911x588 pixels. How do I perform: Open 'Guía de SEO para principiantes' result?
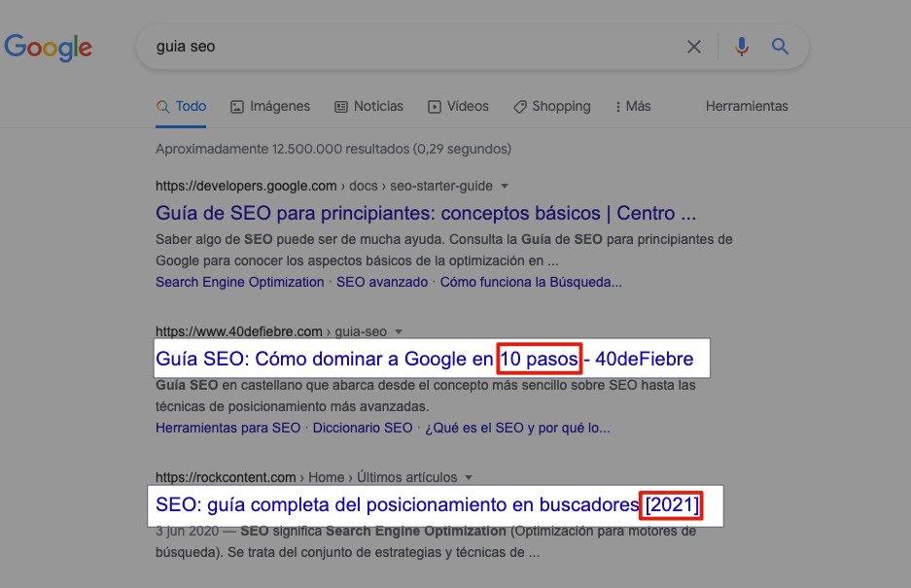point(425,213)
